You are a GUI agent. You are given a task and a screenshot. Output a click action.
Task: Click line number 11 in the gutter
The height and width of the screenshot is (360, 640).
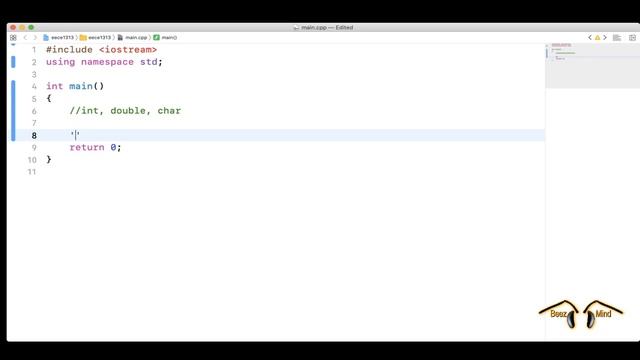coord(32,172)
